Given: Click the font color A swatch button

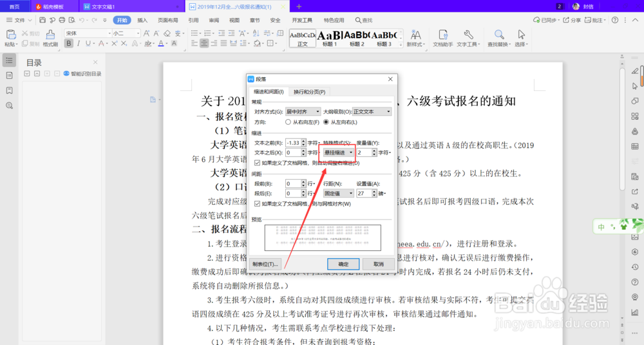Looking at the screenshot, I should pyautogui.click(x=160, y=43).
